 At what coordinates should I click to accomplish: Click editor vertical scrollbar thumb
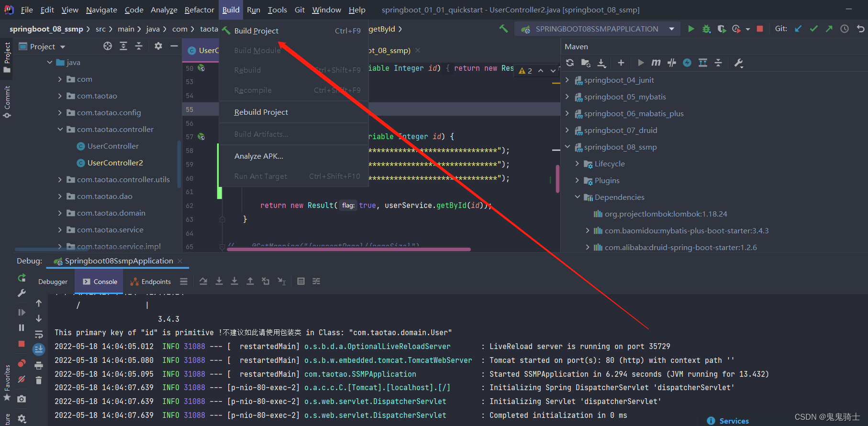click(557, 178)
